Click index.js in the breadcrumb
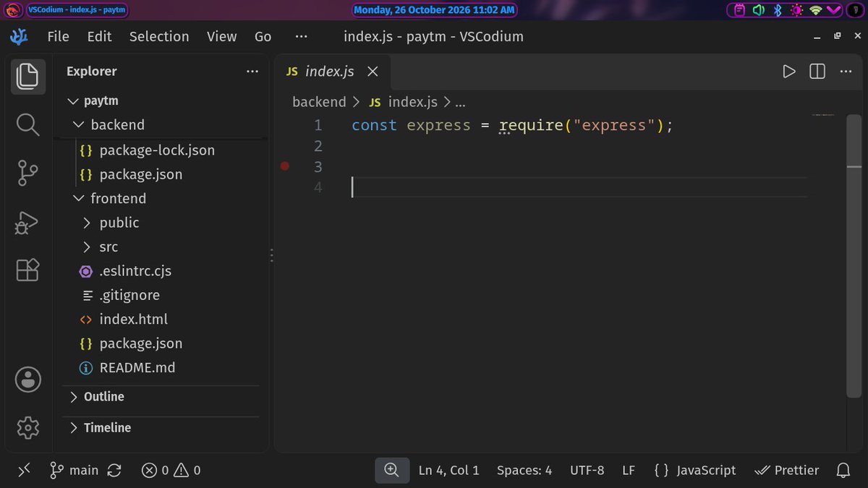 tap(413, 102)
